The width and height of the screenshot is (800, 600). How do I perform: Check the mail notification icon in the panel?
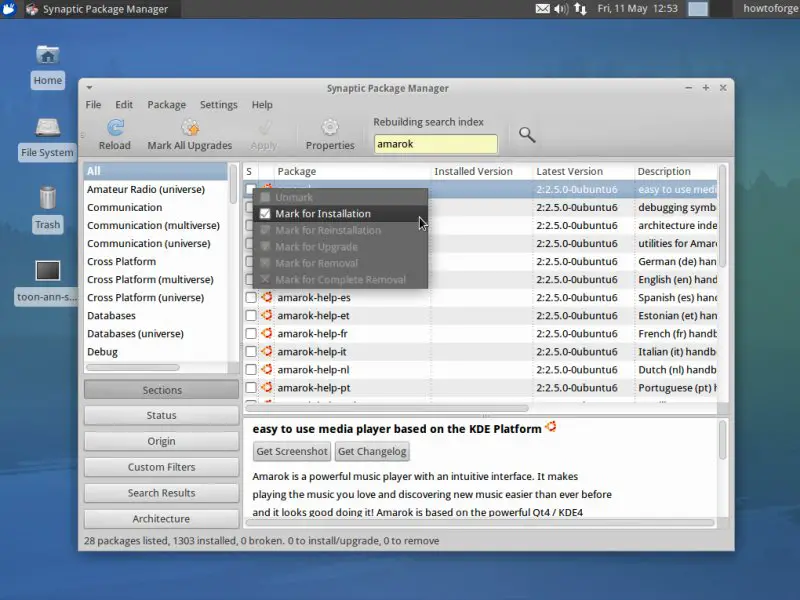point(542,9)
